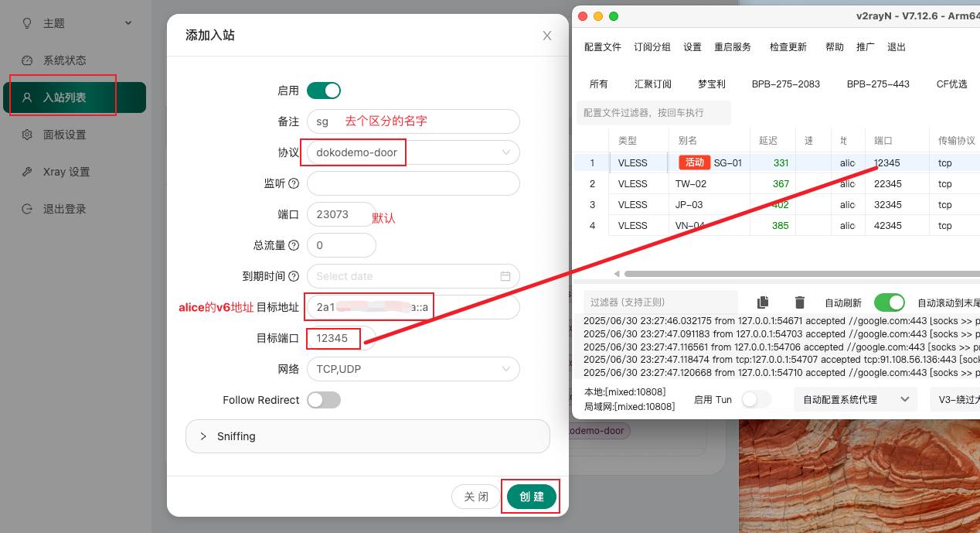
Task: Click the 创建 button
Action: click(532, 497)
